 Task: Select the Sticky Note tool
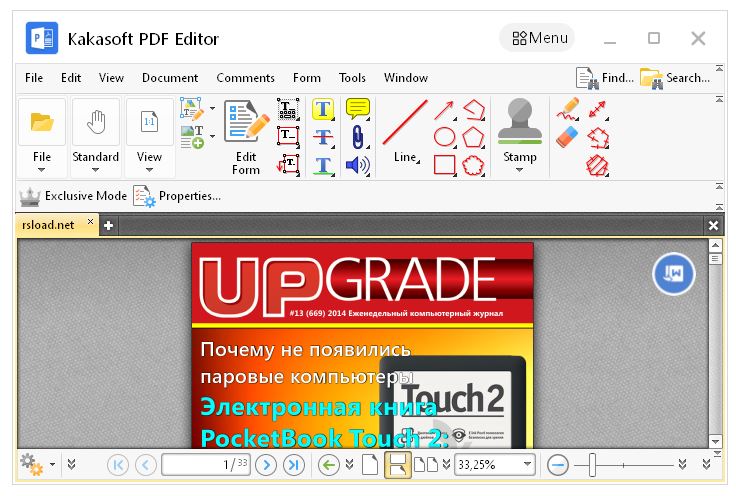pyautogui.click(x=358, y=109)
